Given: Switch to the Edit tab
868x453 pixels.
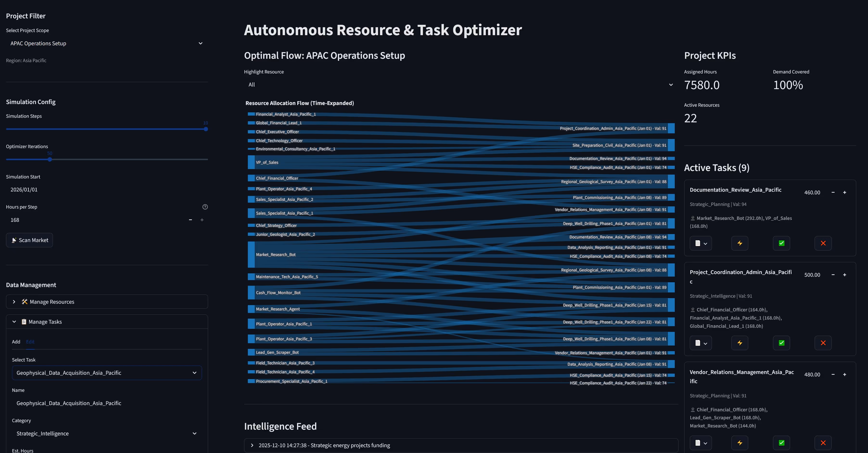Looking at the screenshot, I should tap(30, 342).
